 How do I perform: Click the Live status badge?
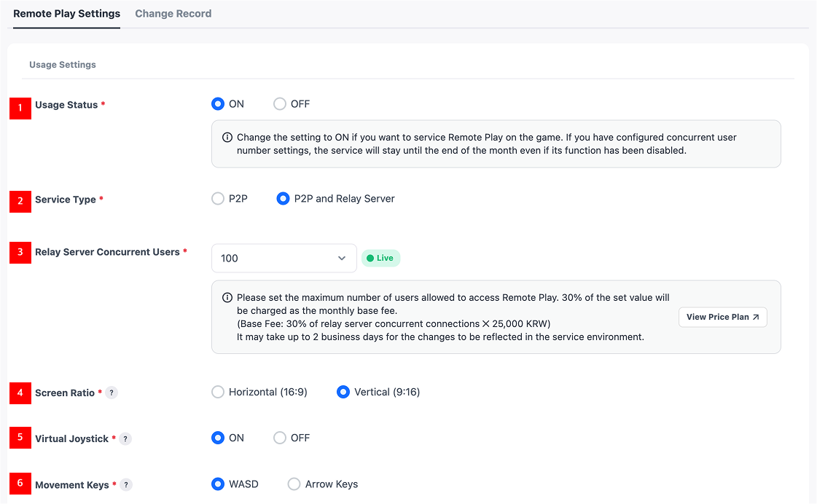click(380, 258)
